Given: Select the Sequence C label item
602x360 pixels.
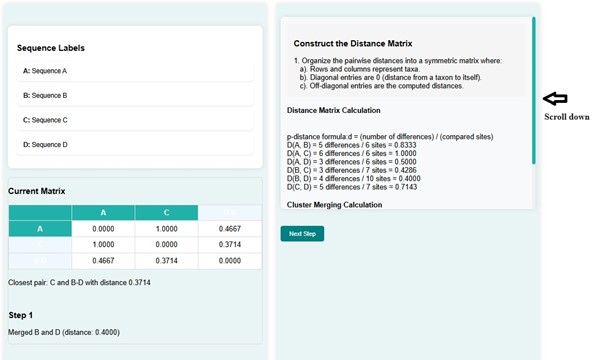Looking at the screenshot, I should (x=135, y=120).
